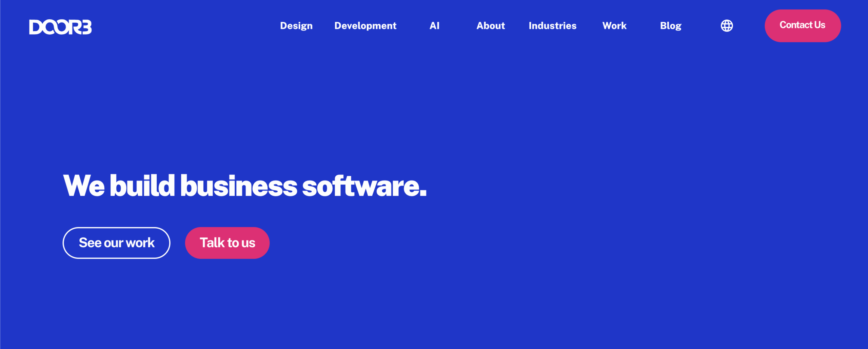Click the word 'Us' on Contact button
This screenshot has height=349, width=868.
tap(820, 25)
